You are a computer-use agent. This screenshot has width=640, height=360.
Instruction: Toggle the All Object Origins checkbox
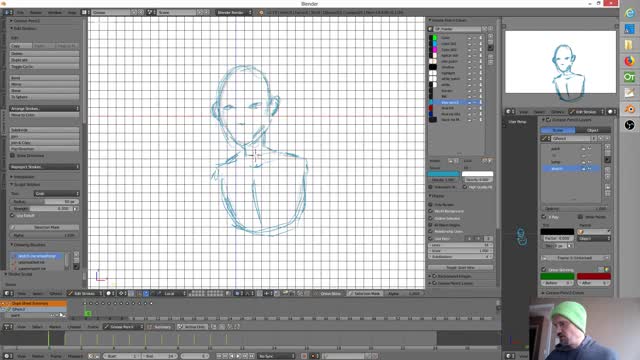pyautogui.click(x=431, y=225)
